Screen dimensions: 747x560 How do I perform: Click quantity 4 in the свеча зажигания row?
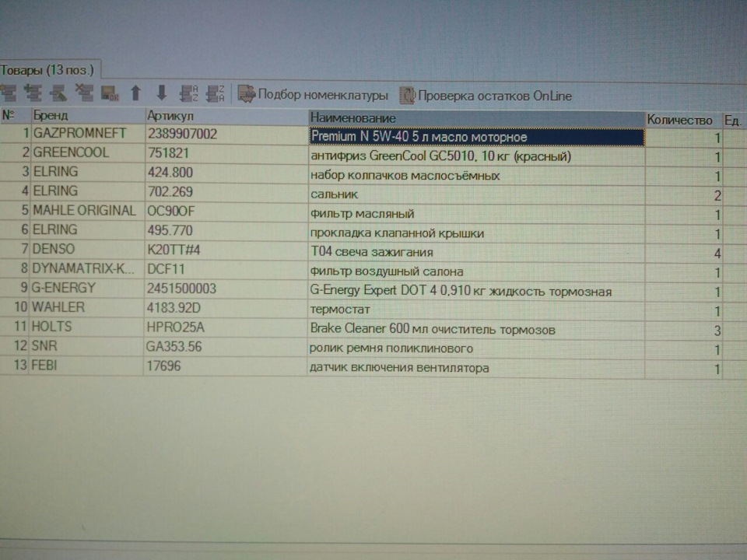pyautogui.click(x=683, y=254)
